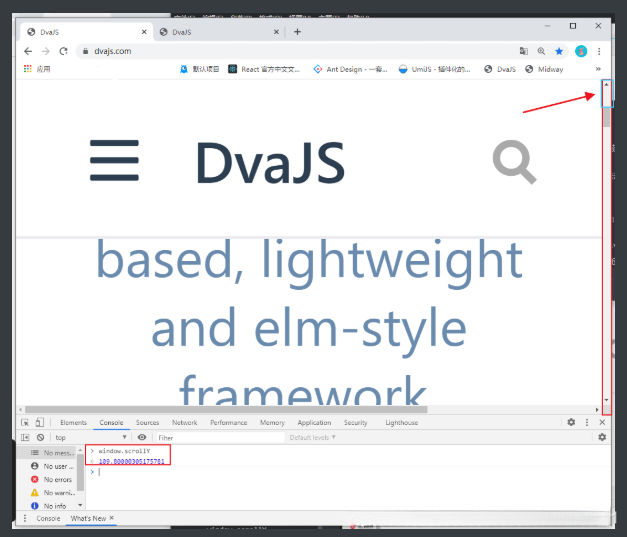Screen dimensions: 627x537
Task: Close the first DvaJS tab
Action: [x=144, y=32]
